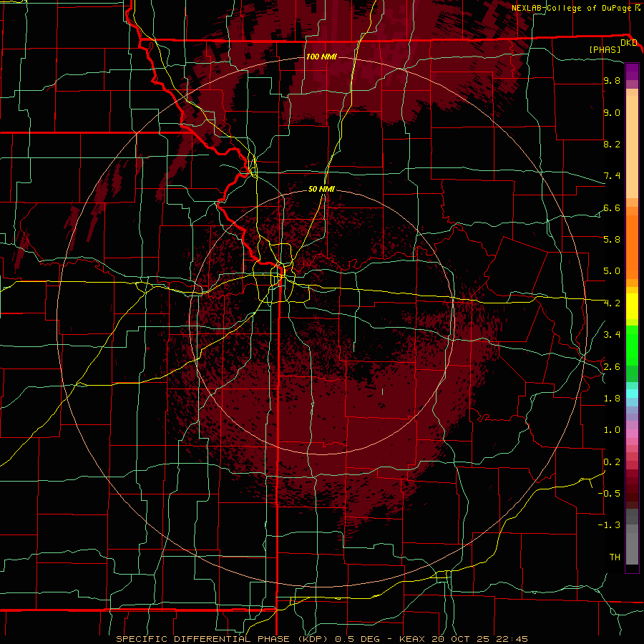Select the DKD unit label
This screenshot has height=644, width=644.
coord(629,43)
